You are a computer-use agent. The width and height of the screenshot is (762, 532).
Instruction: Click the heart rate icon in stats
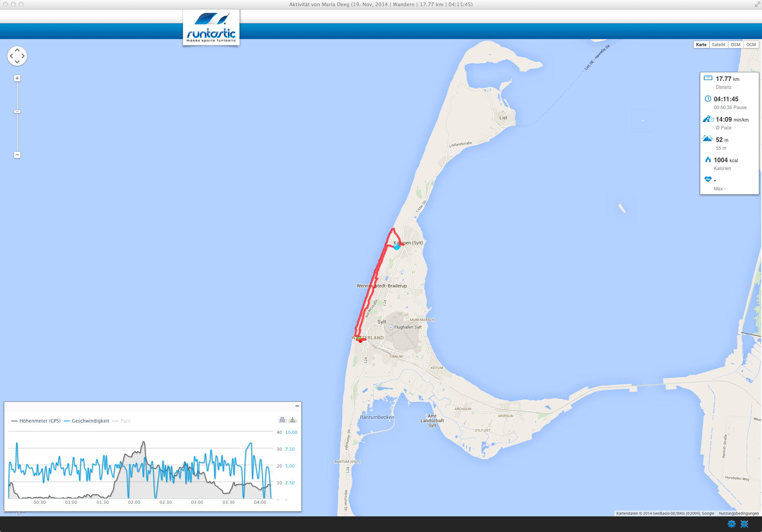click(x=708, y=179)
